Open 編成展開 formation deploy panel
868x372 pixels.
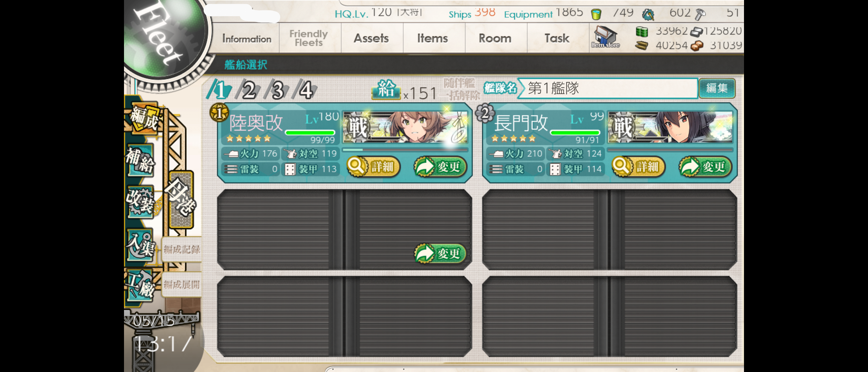tap(182, 285)
